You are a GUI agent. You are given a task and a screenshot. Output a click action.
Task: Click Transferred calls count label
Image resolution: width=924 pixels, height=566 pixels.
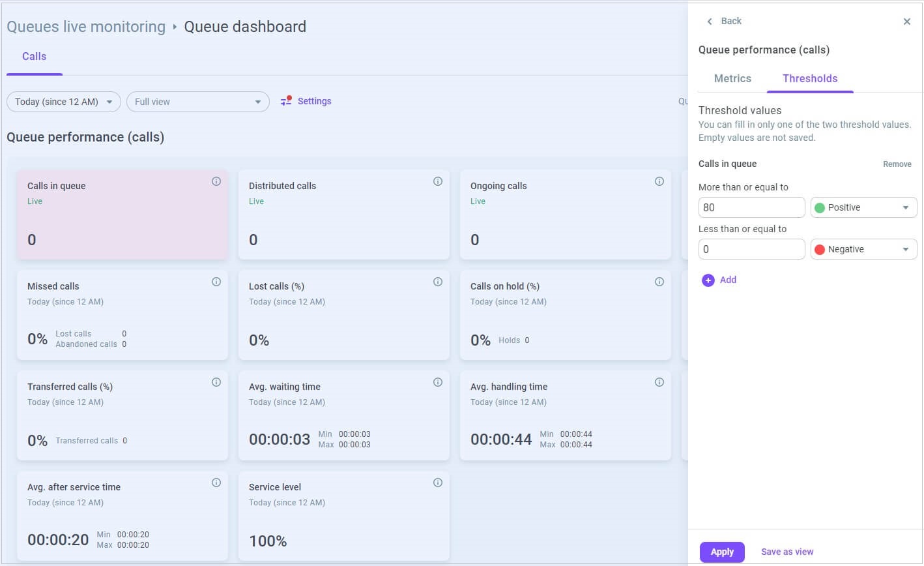(87, 441)
